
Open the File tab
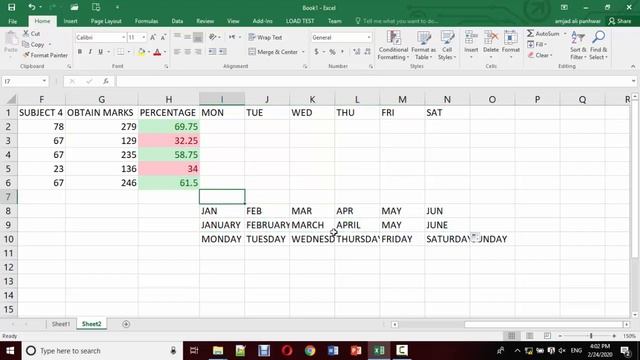[x=13, y=21]
